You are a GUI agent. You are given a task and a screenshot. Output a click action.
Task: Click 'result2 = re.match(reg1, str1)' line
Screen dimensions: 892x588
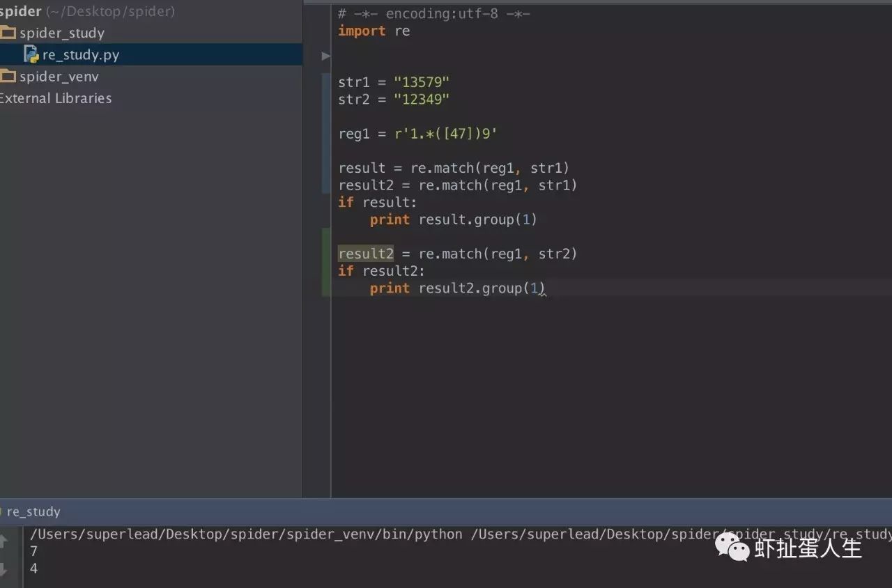pos(458,185)
